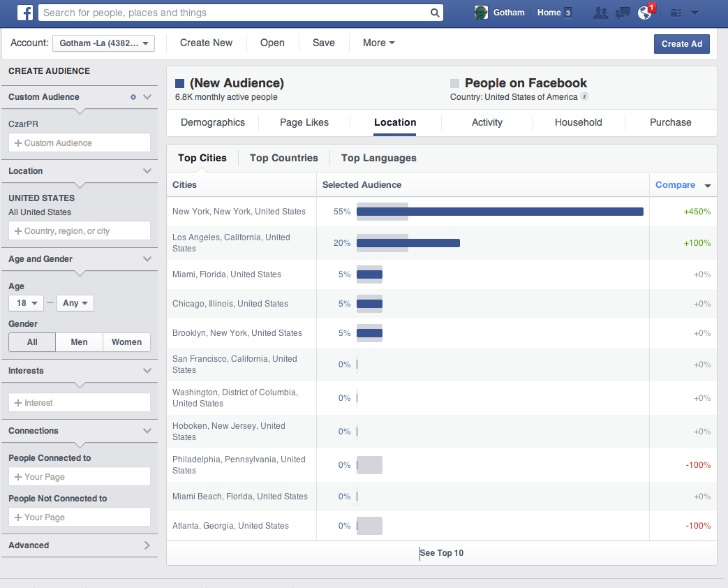Viewport: 728px width, 588px height.
Task: Open the Account selector dropdown
Action: pyautogui.click(x=103, y=43)
